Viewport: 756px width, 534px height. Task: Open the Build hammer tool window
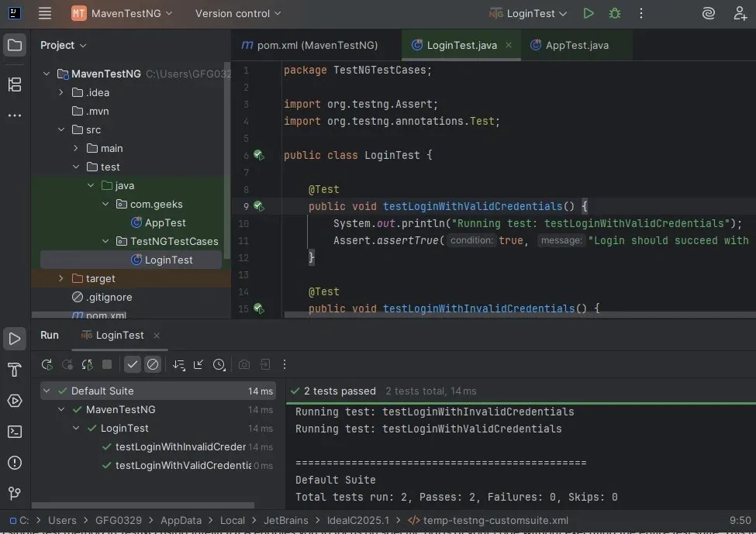(x=14, y=370)
